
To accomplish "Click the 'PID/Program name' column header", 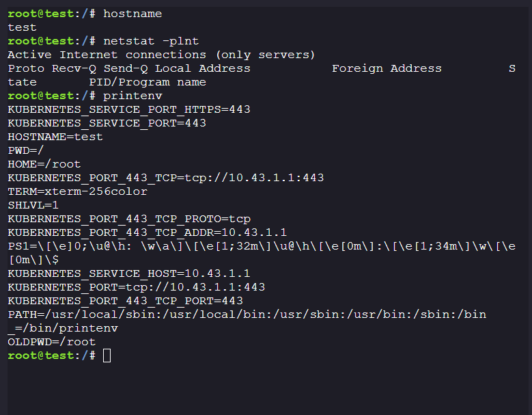I will coord(148,82).
